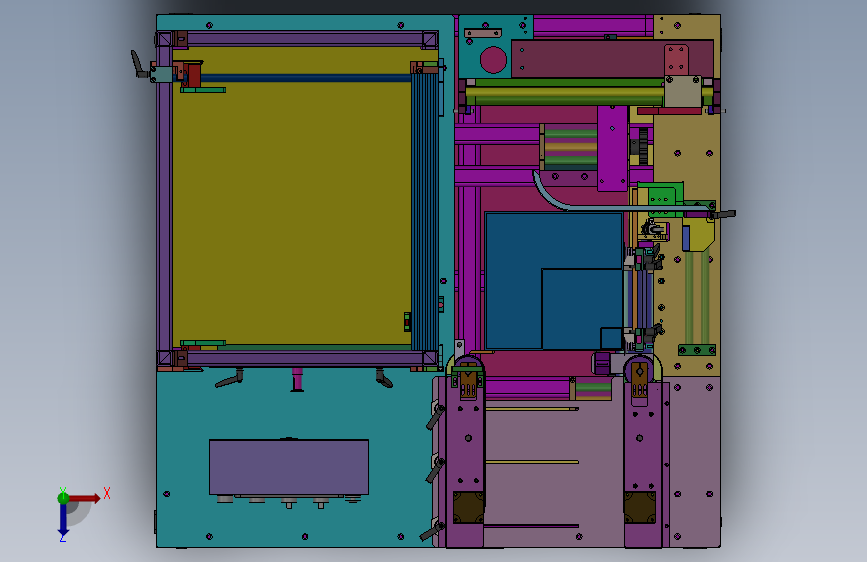Viewport: 867px width, 562px height.
Task: Click the green Y axis ball of the triad
Action: 63,497
